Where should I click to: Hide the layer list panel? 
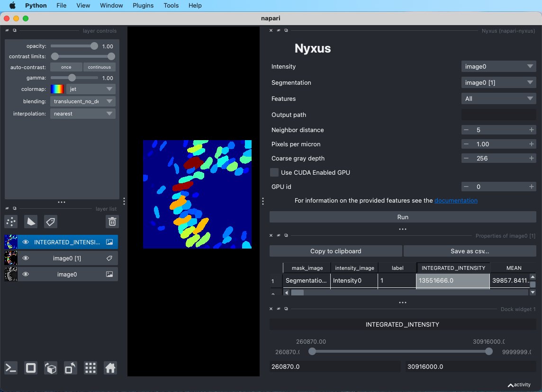click(x=7, y=208)
